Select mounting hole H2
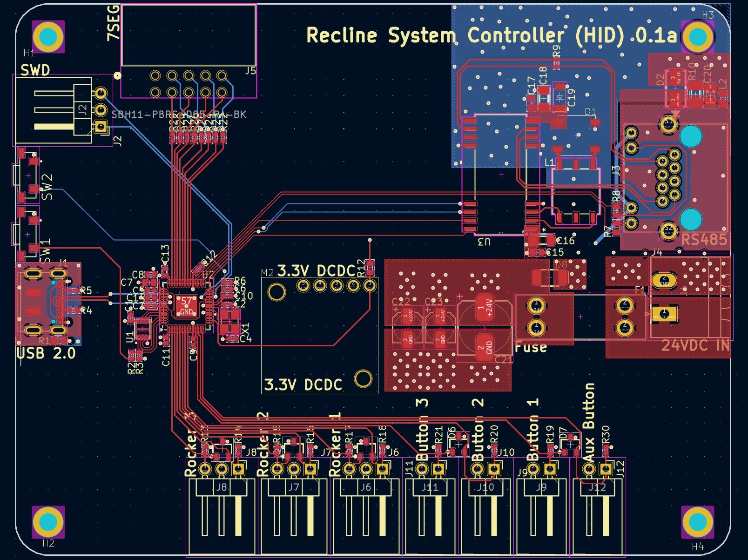748x560 pixels. (48, 522)
